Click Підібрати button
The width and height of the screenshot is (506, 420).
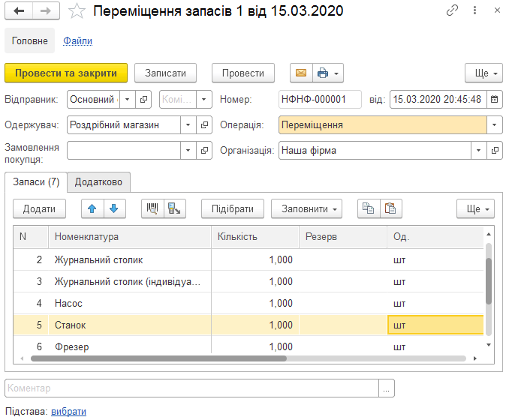tap(233, 208)
